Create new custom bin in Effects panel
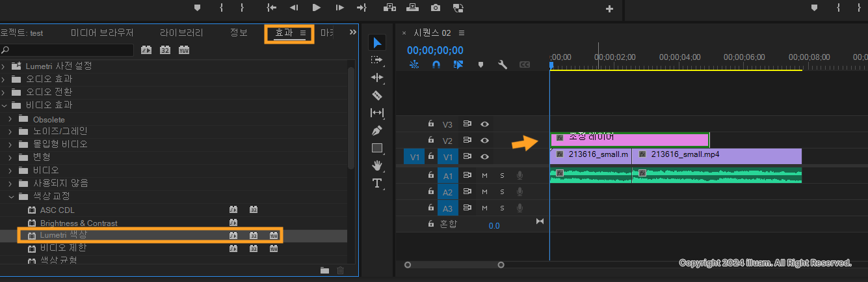Image resolution: width=868 pixels, height=282 pixels. 324,270
